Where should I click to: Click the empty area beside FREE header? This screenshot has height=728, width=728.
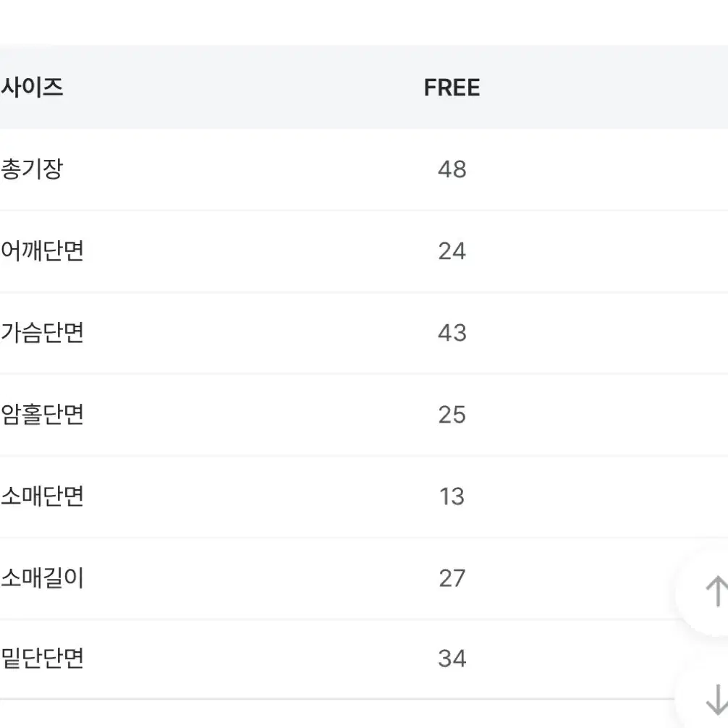click(x=604, y=88)
